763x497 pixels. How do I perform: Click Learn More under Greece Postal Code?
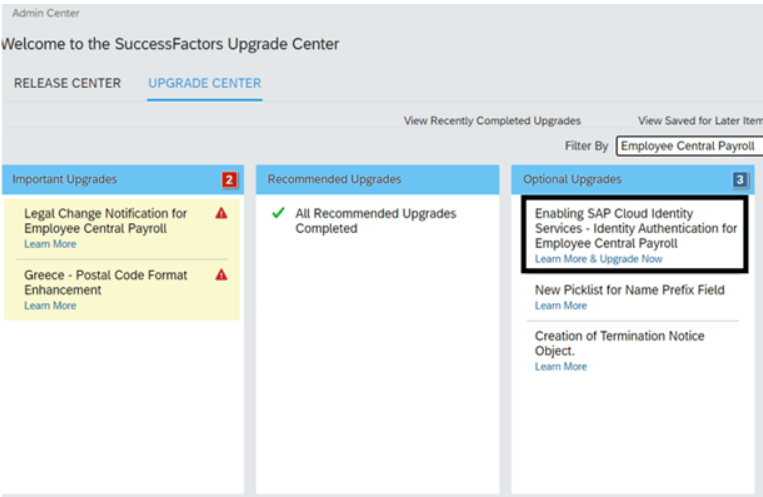click(x=50, y=305)
